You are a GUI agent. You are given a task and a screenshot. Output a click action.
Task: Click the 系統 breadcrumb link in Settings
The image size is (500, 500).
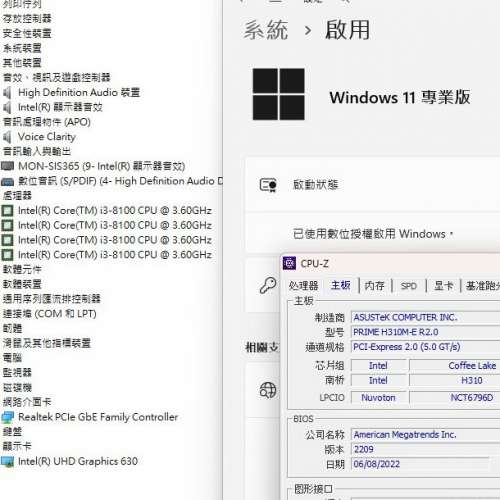266,30
